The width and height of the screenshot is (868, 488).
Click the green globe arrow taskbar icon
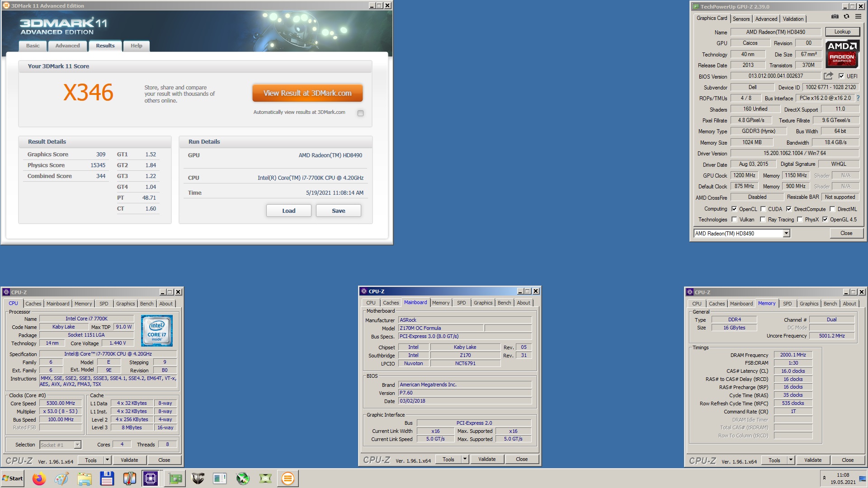tap(243, 478)
